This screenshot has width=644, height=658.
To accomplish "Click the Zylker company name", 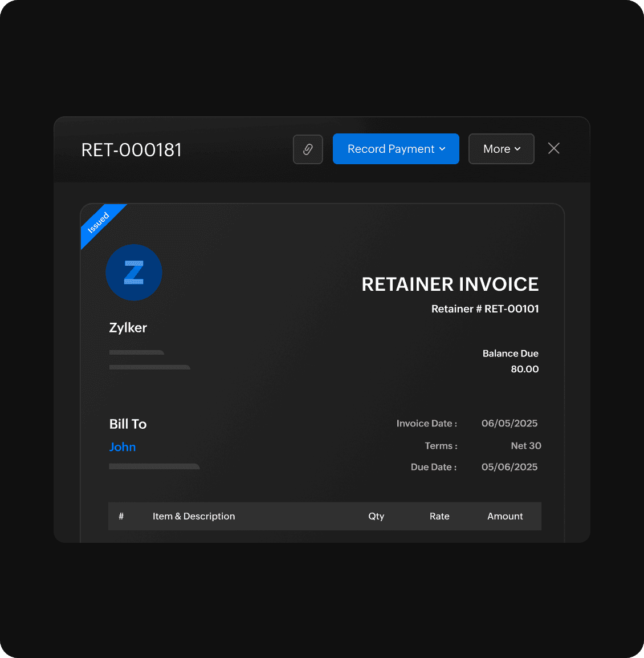I will (x=128, y=328).
